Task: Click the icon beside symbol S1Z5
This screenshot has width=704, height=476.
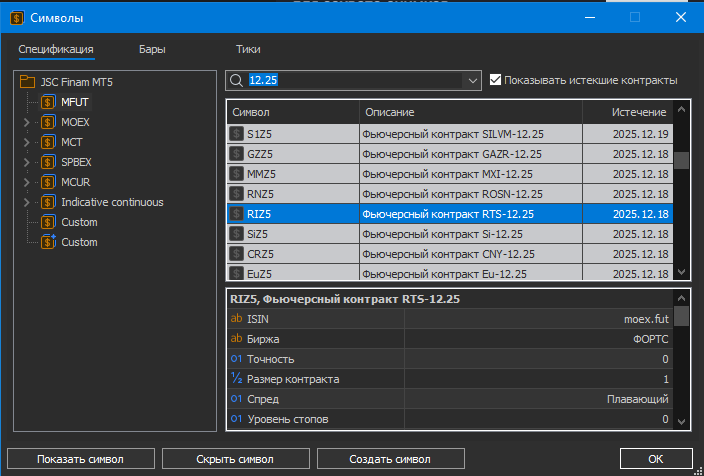Action: pos(236,133)
